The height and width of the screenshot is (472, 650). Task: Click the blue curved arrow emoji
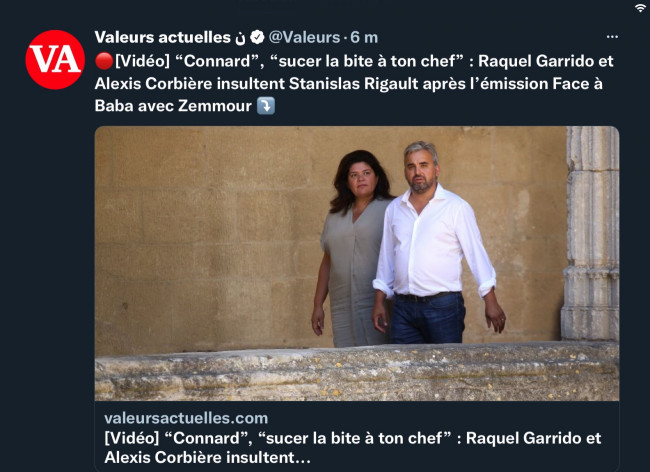pos(266,106)
